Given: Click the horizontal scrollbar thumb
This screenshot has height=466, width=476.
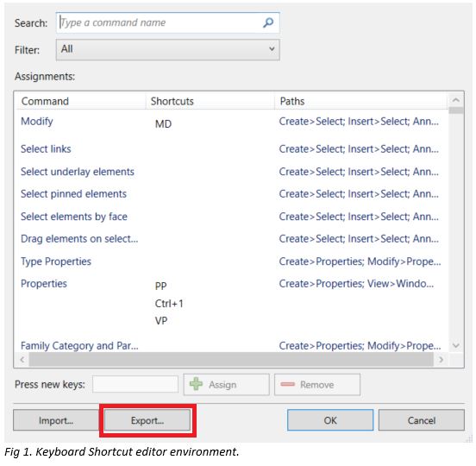Looking at the screenshot, I should [x=231, y=360].
